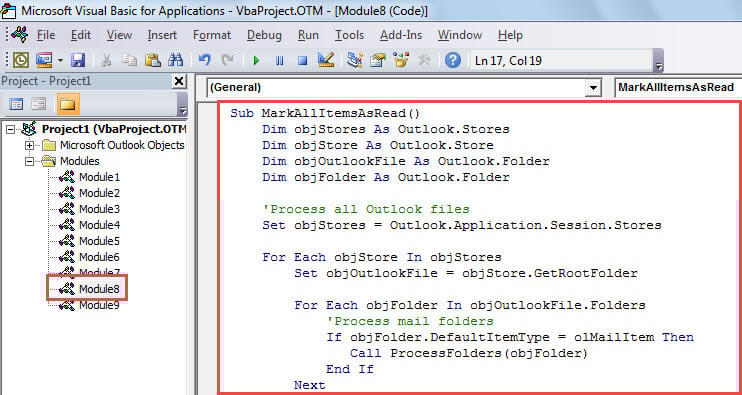
Task: Open the Add-Ins menu
Action: 401,35
